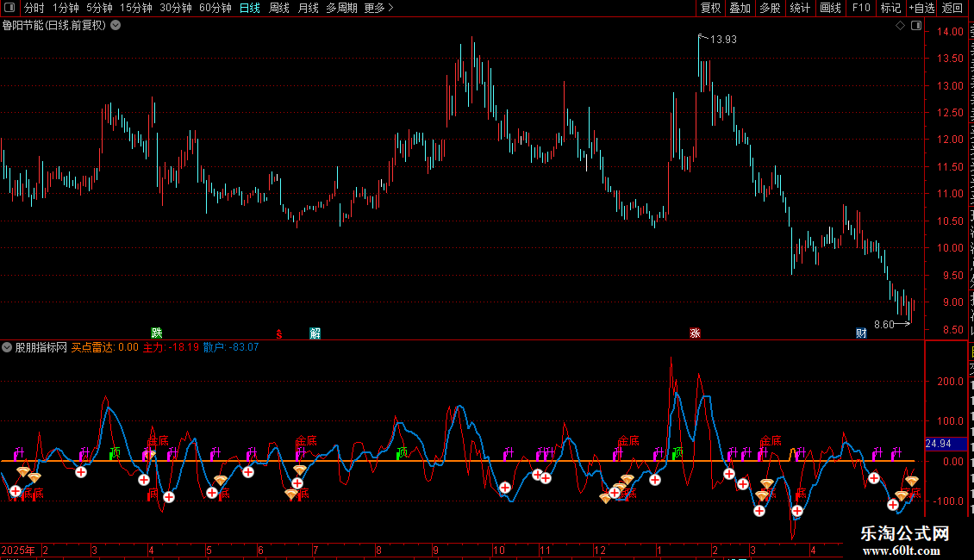The width and height of the screenshot is (974, 560).
Task: Open the 鲁阳节能 chart title dropdown
Action: 116,26
